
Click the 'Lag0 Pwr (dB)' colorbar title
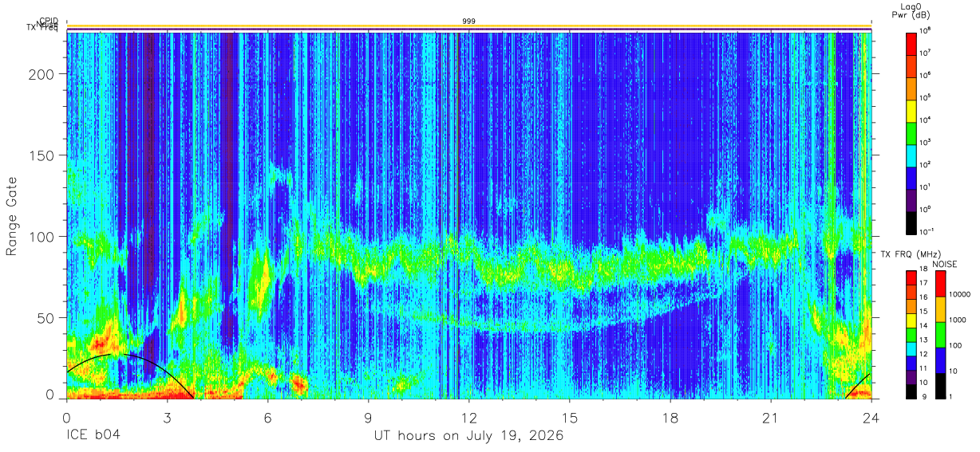coord(911,10)
